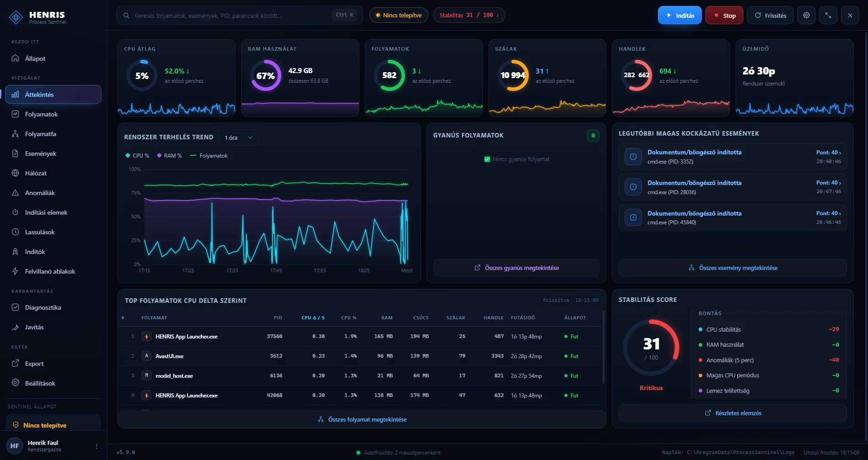
Task: Open Részletes elemzés link
Action: (733, 413)
